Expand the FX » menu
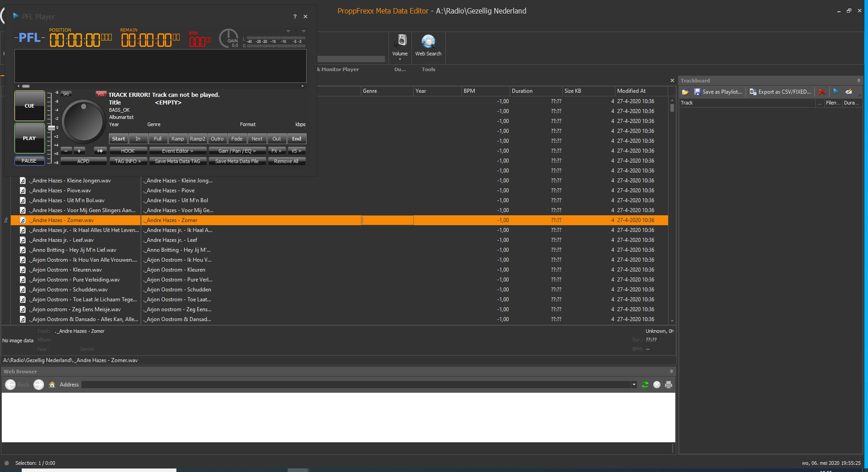 pos(276,151)
